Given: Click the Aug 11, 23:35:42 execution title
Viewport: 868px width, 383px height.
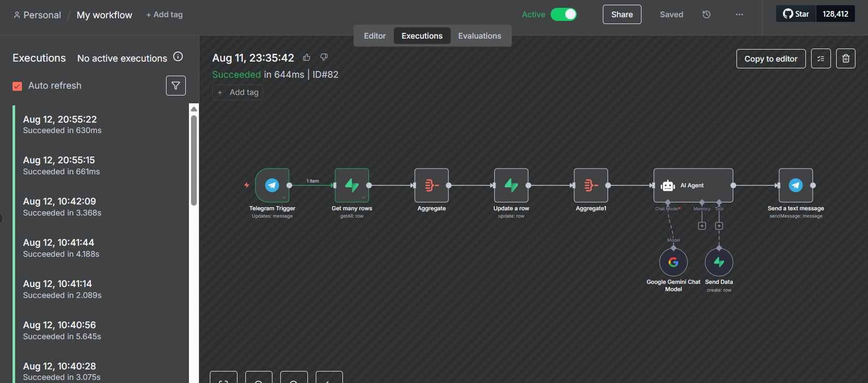Looking at the screenshot, I should click(x=253, y=58).
